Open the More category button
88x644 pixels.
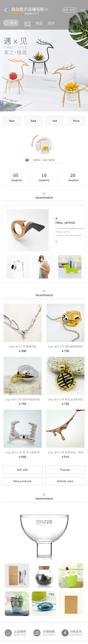76,121
